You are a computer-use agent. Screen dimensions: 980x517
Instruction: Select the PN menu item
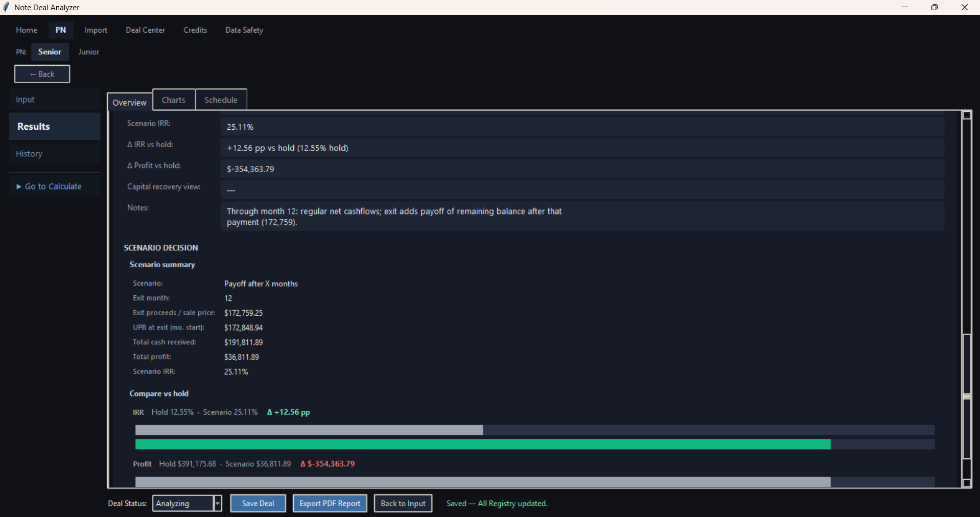point(61,30)
